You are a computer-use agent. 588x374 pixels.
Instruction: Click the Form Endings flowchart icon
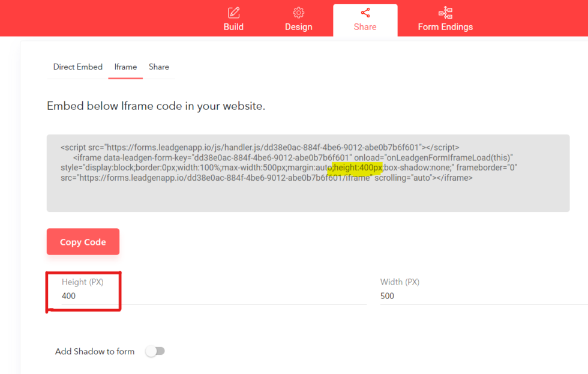click(x=445, y=11)
